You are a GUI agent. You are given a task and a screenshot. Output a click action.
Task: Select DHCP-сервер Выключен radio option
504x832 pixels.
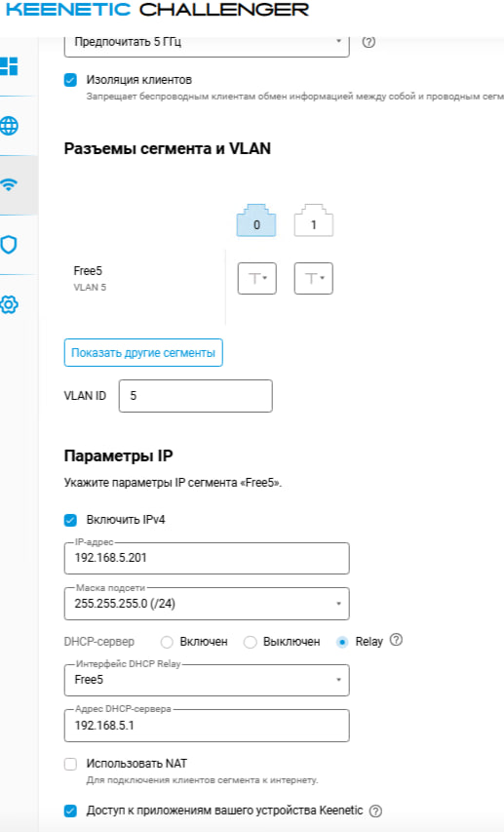(x=250, y=642)
